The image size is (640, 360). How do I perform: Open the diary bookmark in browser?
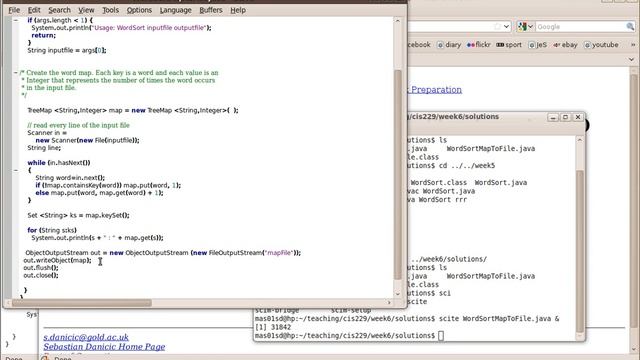tap(449, 45)
